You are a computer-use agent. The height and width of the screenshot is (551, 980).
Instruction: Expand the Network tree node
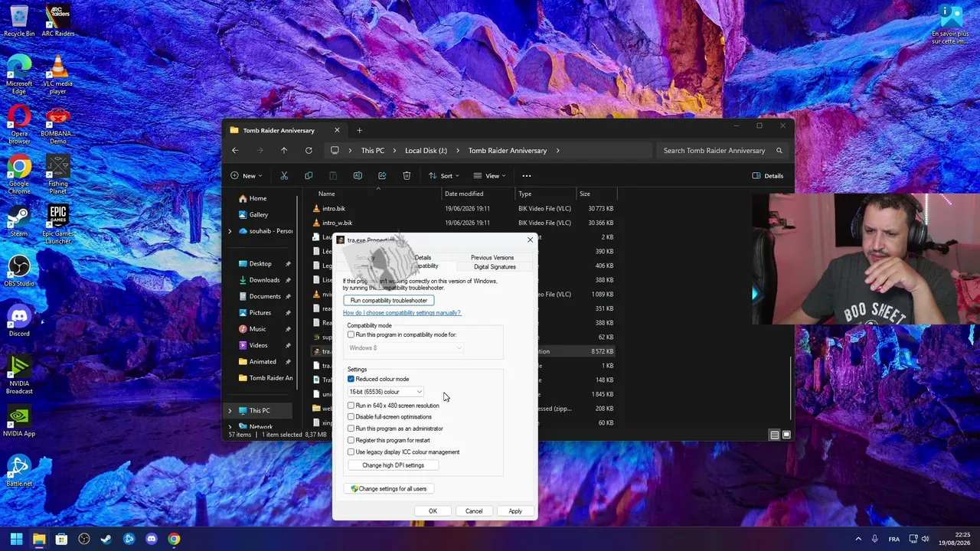230,427
